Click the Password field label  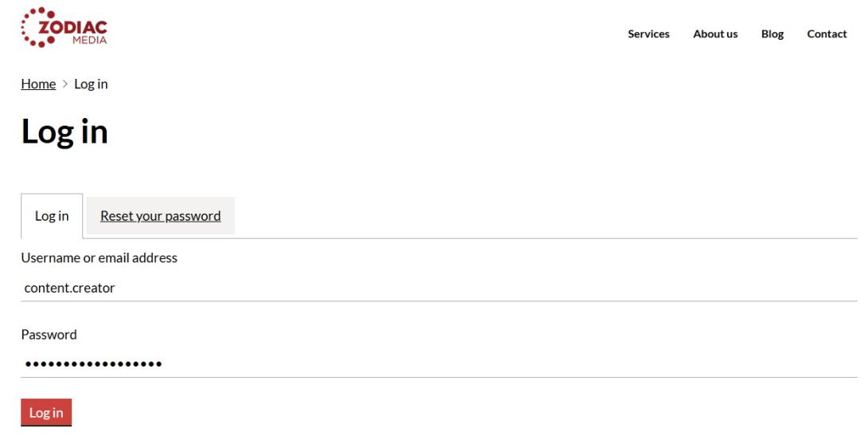pos(49,334)
